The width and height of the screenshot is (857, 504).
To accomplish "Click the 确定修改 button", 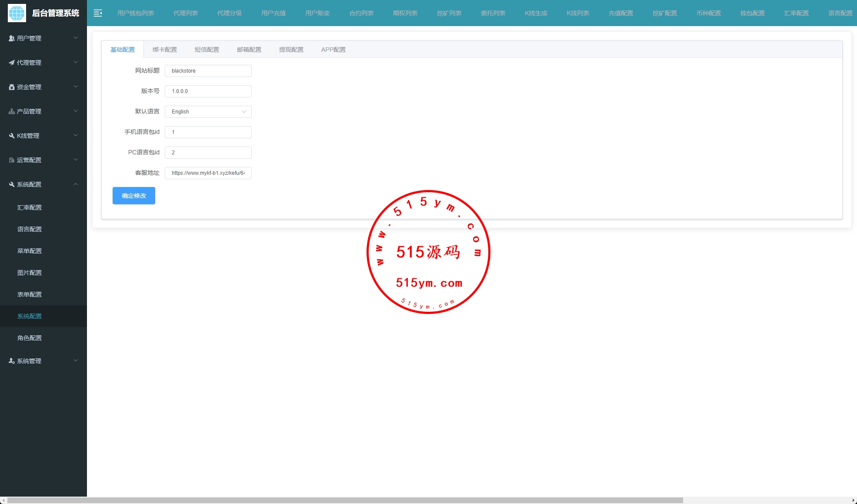I will (134, 196).
